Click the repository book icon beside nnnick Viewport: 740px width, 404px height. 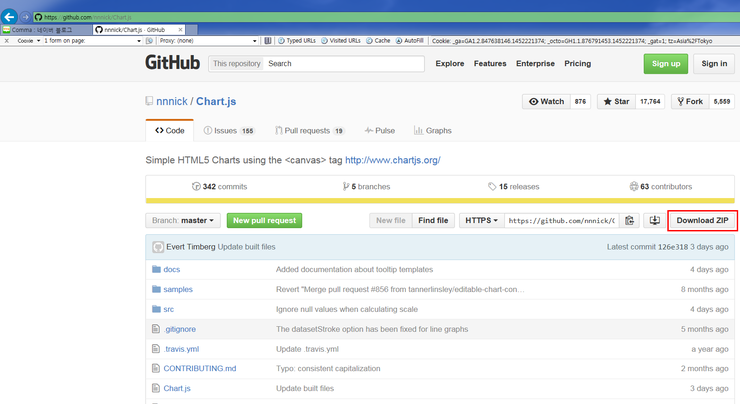click(x=149, y=101)
